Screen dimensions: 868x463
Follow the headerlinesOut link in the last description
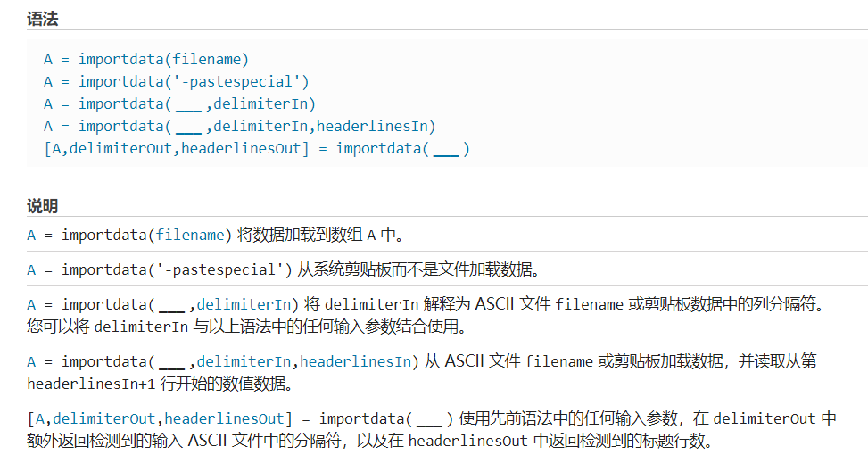pos(224,418)
